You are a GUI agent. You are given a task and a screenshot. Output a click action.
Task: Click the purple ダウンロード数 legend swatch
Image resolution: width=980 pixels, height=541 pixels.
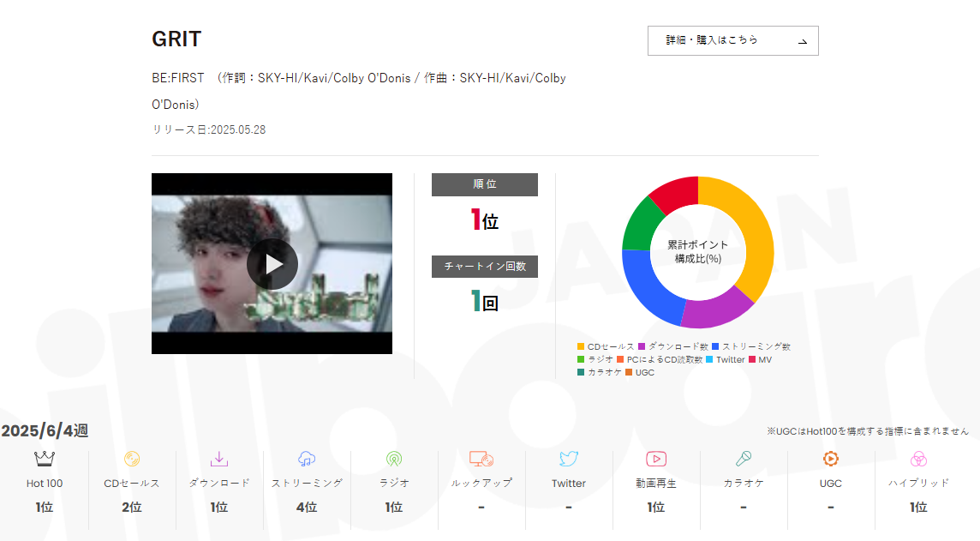click(x=642, y=346)
